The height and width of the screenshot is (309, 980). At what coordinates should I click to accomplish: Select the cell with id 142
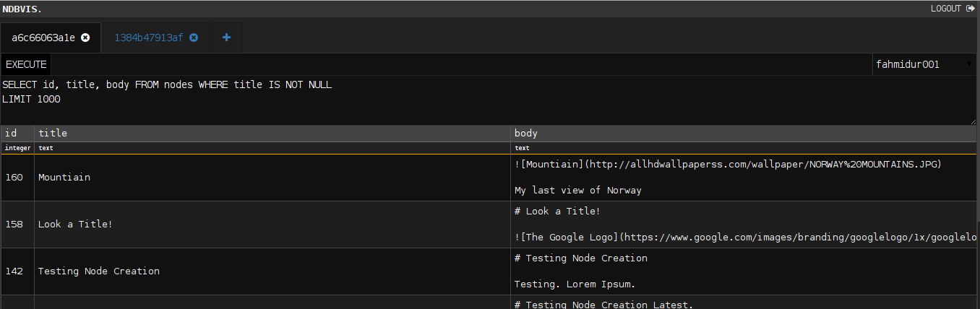click(17, 271)
